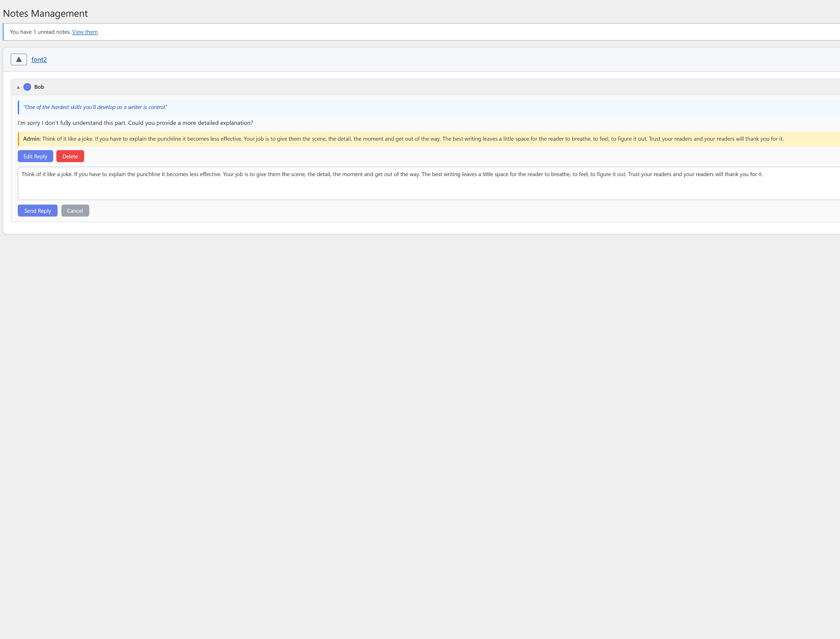Click the Notes Management page heading
The image size is (840, 639).
pos(45,13)
